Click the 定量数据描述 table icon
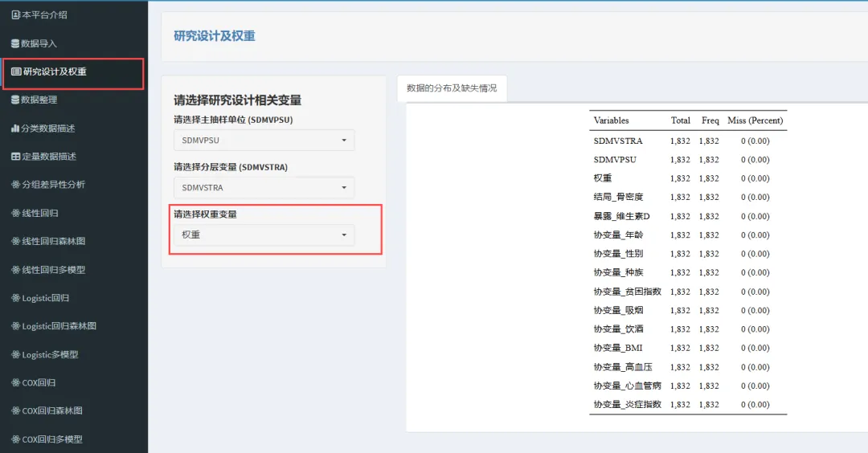This screenshot has width=868, height=453. [16, 157]
